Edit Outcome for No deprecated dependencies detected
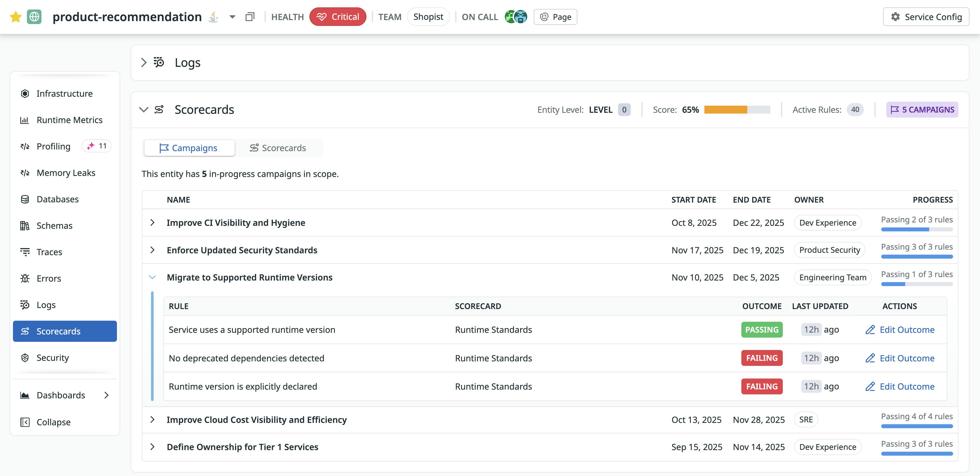 click(900, 358)
